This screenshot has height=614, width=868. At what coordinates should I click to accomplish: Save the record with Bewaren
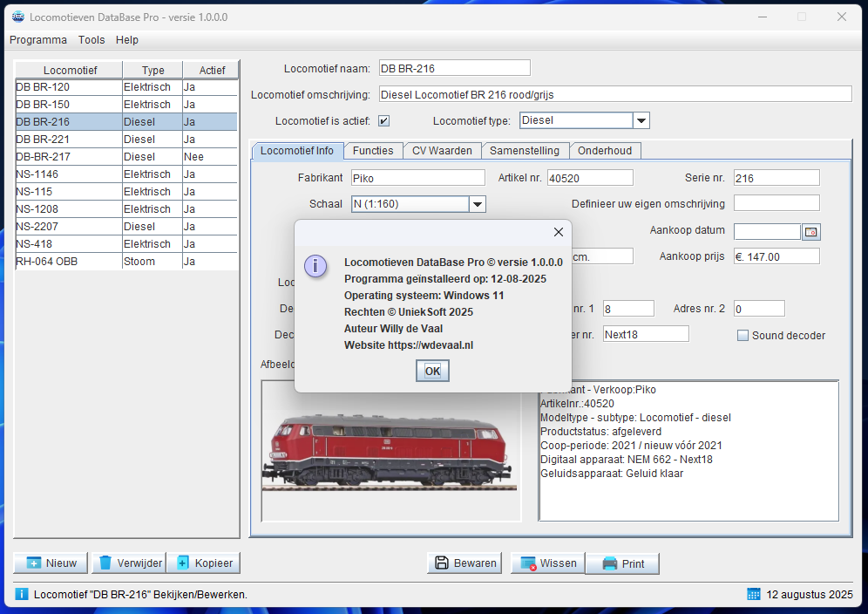pos(465,563)
